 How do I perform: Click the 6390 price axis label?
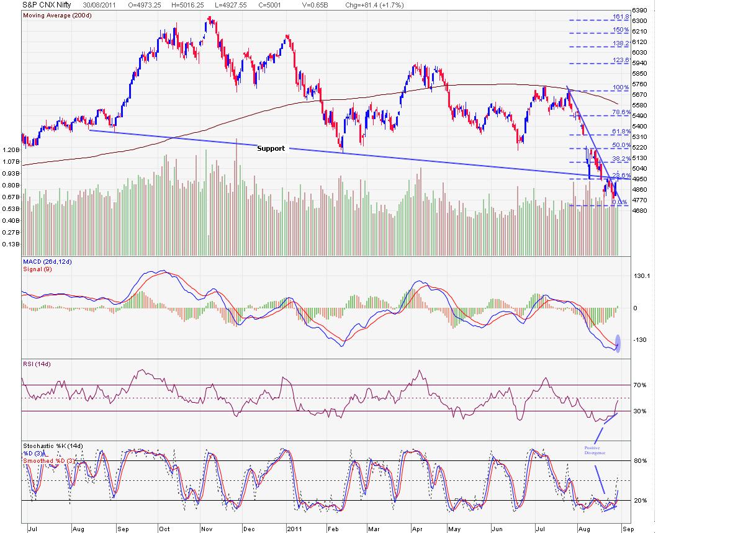[x=639, y=10]
